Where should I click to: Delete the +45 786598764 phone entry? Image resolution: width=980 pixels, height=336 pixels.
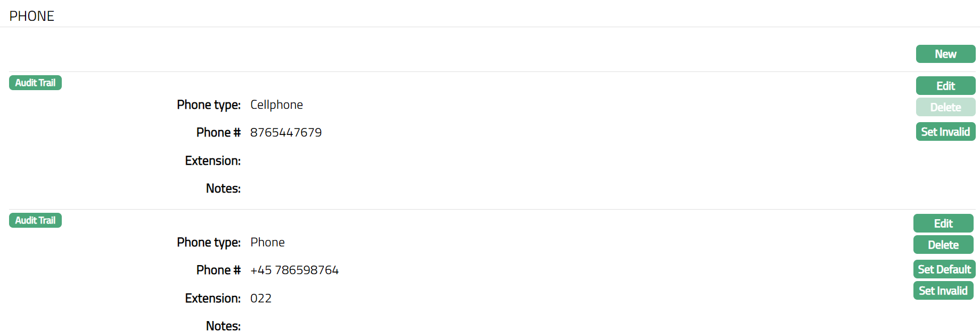pos(943,245)
